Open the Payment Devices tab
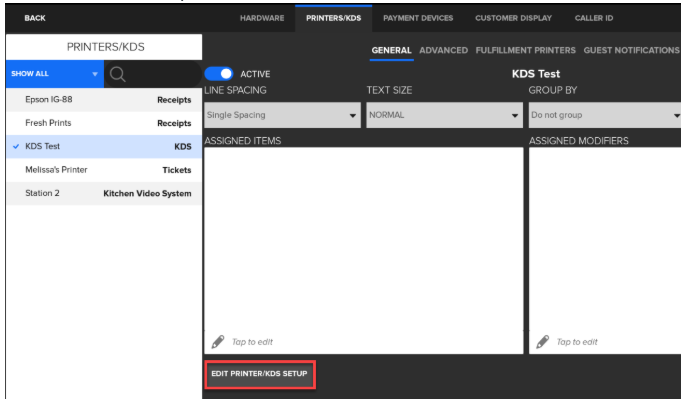The width and height of the screenshot is (688, 410). pyautogui.click(x=418, y=18)
